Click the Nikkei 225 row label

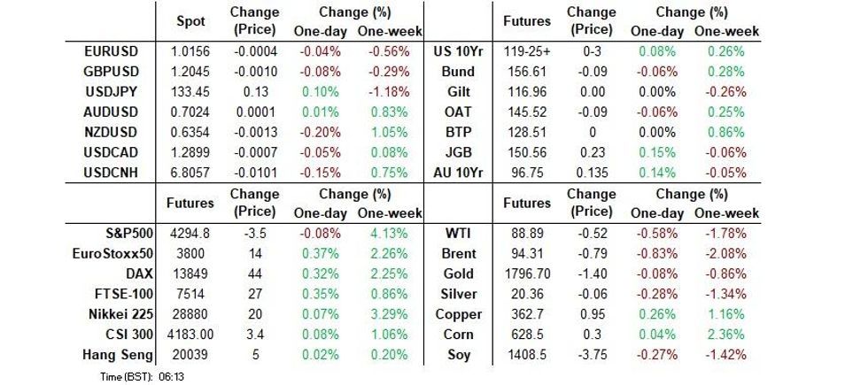pos(114,314)
